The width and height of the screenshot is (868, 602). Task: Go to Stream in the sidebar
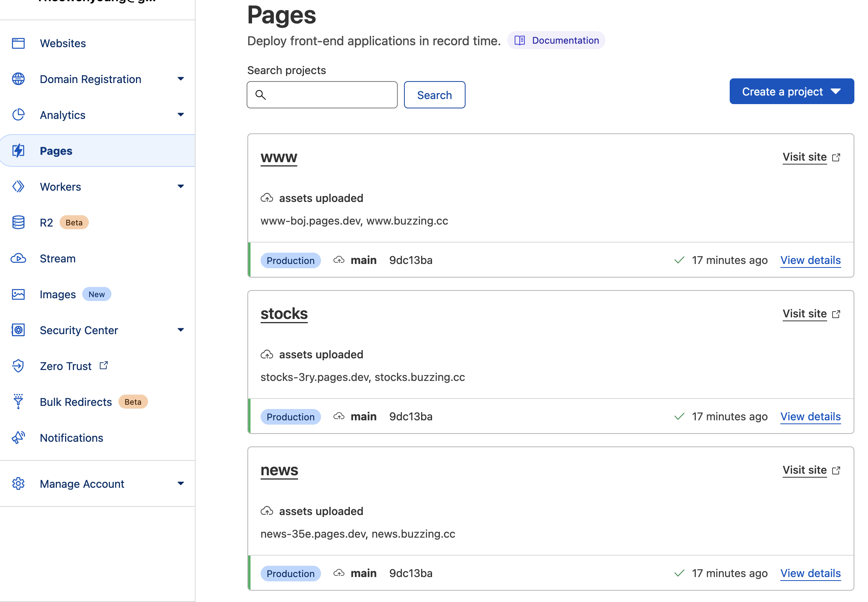58,259
